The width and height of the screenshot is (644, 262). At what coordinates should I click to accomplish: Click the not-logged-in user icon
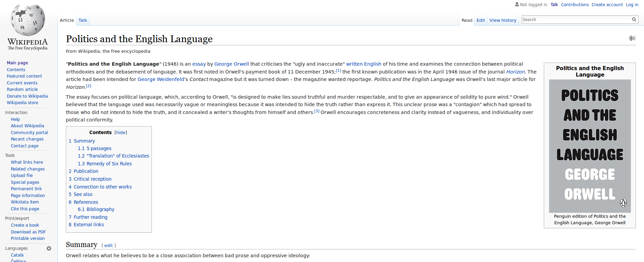(x=517, y=4)
